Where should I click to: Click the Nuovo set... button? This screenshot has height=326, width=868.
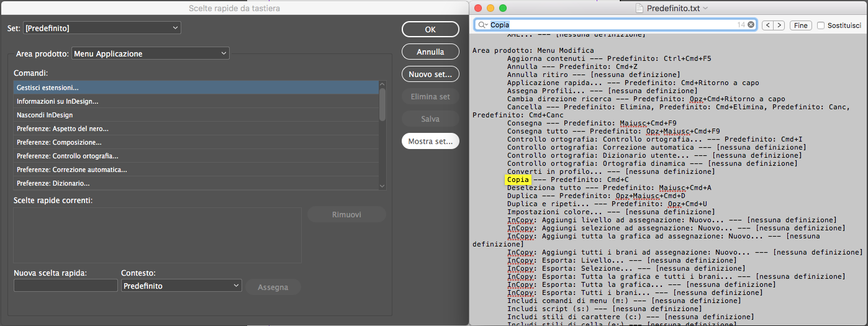click(x=430, y=75)
